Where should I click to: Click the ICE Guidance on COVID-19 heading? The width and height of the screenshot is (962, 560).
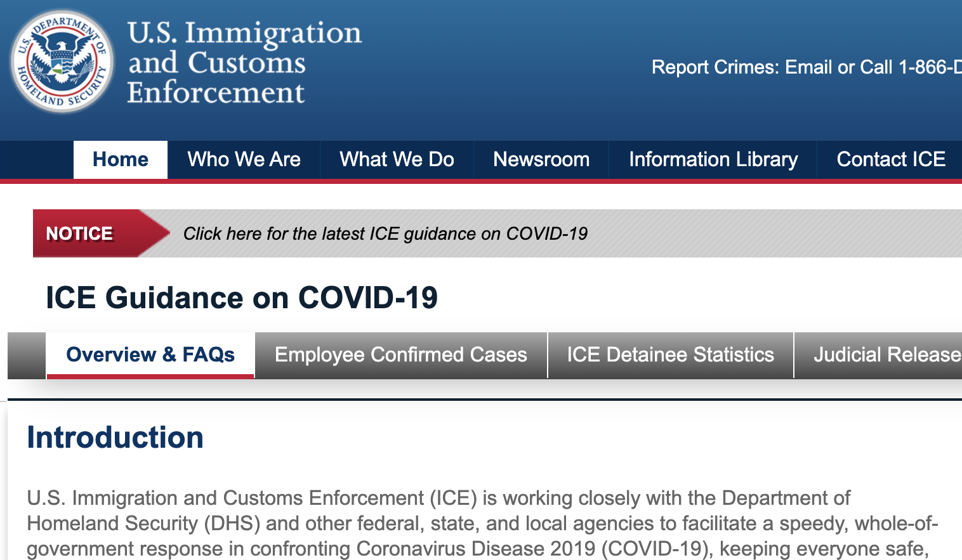(242, 297)
